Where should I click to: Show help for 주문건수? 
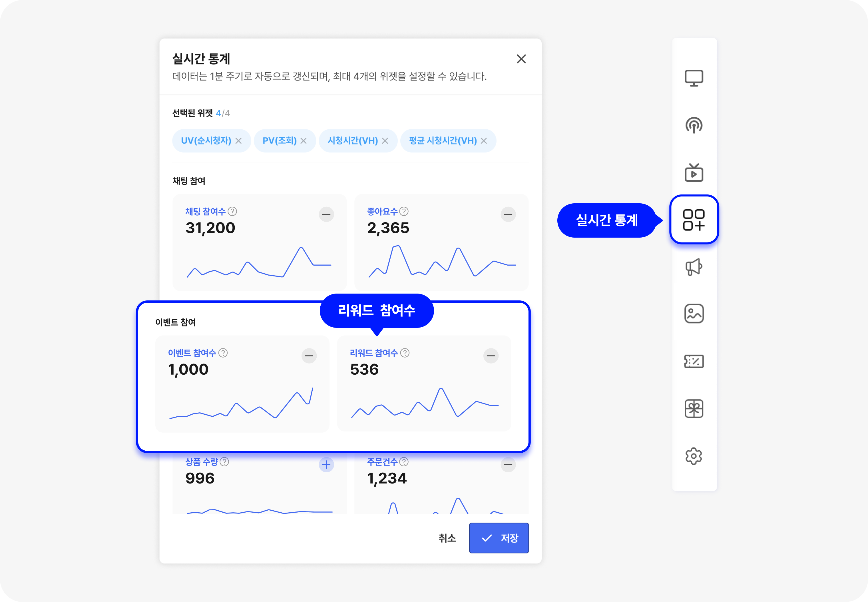point(404,462)
